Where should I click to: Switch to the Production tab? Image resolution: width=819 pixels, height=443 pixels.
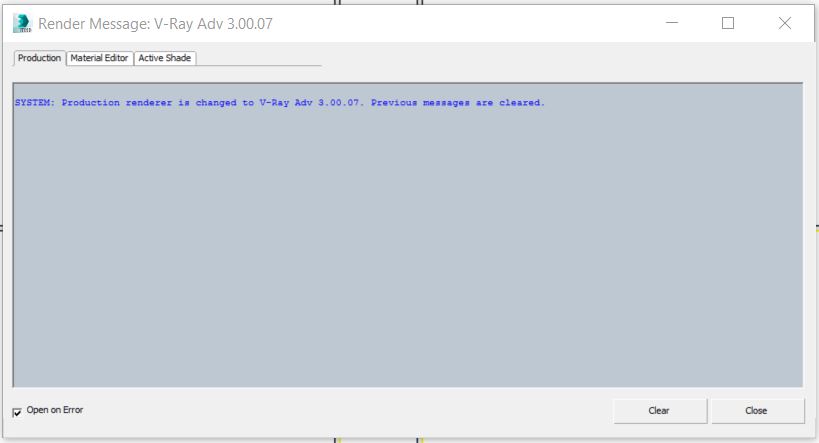[39, 58]
